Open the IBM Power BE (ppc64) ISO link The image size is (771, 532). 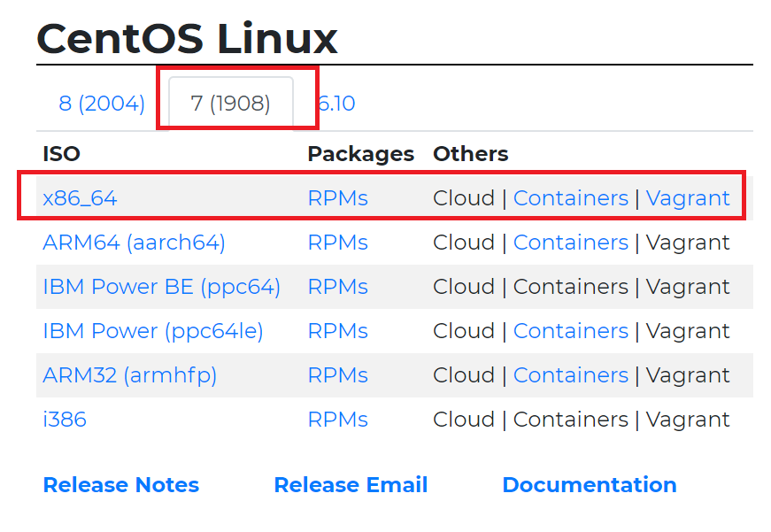(162, 287)
